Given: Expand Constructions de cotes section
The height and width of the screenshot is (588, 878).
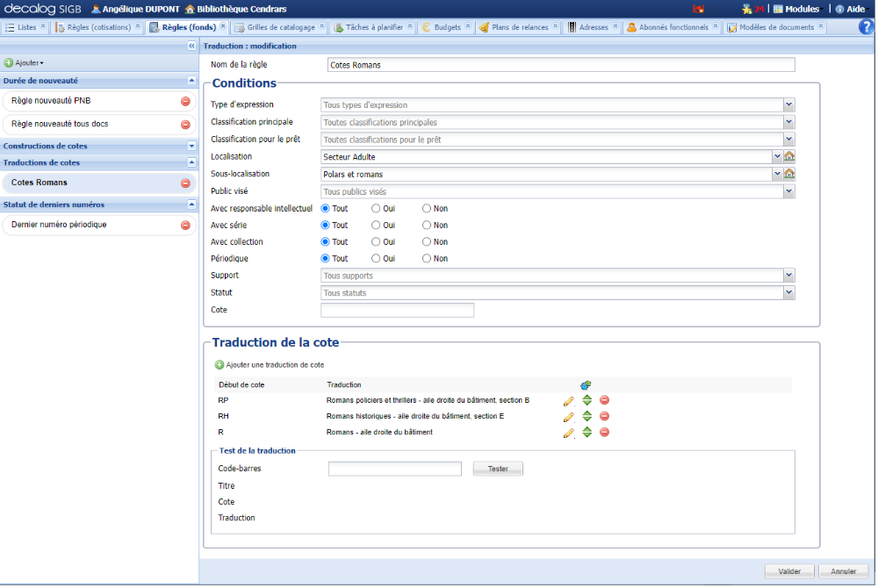Looking at the screenshot, I should pyautogui.click(x=191, y=147).
